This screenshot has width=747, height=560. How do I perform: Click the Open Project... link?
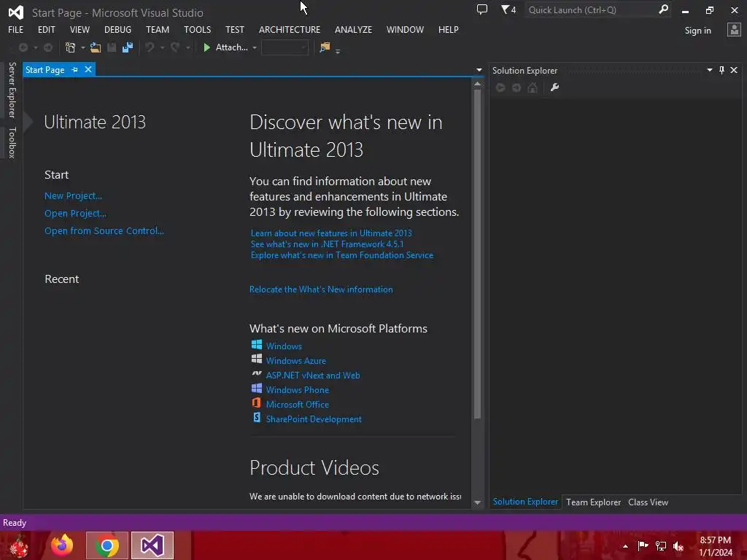coord(75,214)
